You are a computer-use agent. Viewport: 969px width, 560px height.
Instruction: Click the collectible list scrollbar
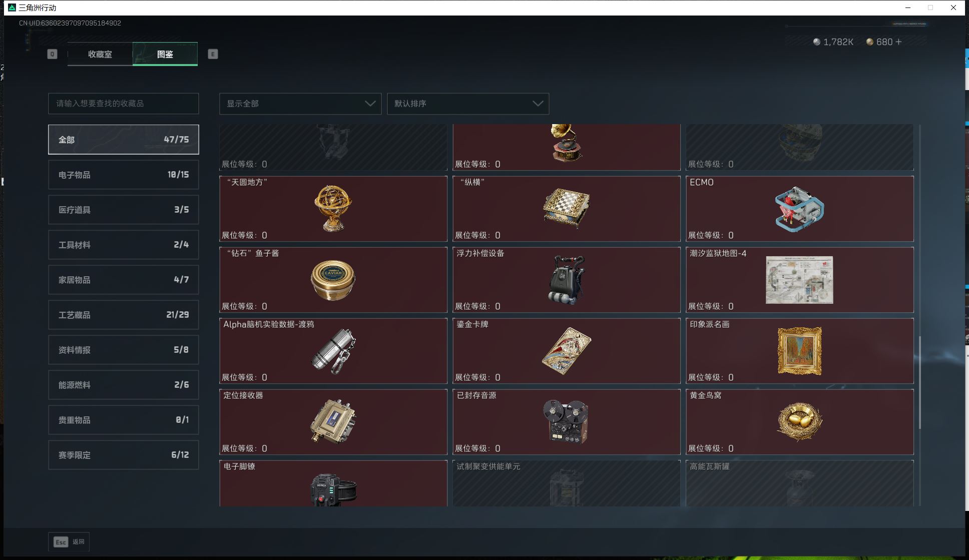pyautogui.click(x=919, y=382)
